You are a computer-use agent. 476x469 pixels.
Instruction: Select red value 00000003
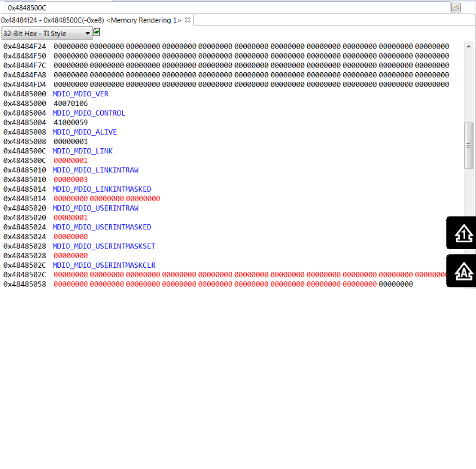coord(71,179)
